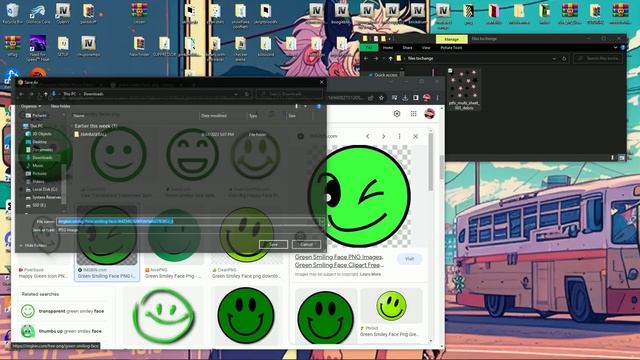The height and width of the screenshot is (360, 640).
Task: Click the Google account avatar
Action: (x=429, y=114)
